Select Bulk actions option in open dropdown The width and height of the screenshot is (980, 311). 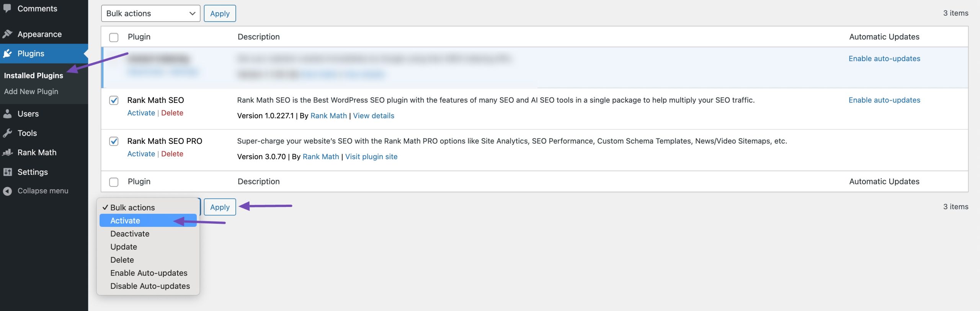coord(148,207)
